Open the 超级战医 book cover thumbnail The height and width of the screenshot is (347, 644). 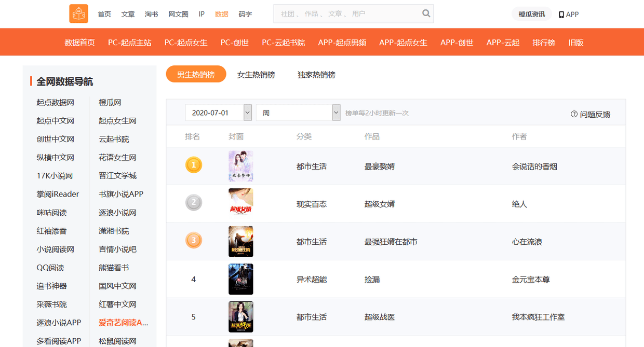[240, 316]
